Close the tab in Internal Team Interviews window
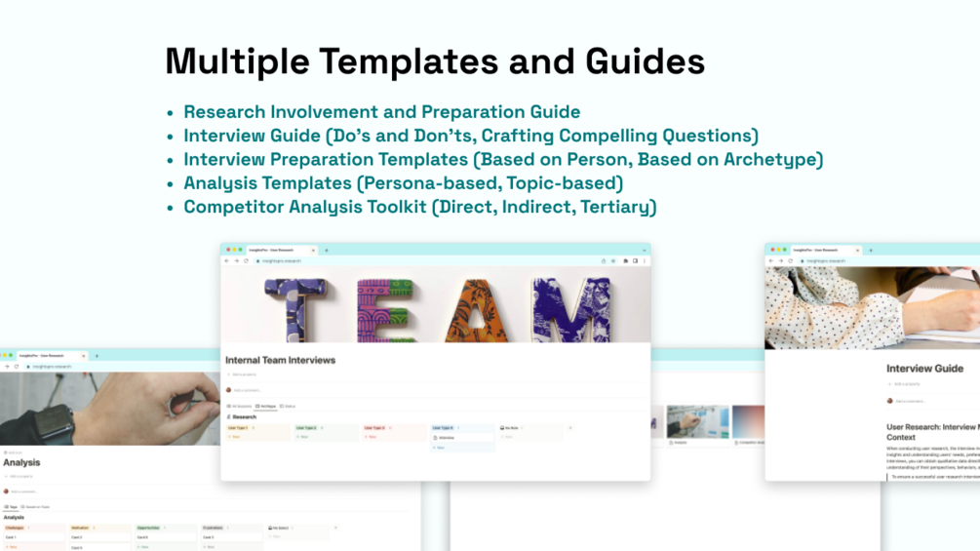This screenshot has width=980, height=551. [x=313, y=250]
